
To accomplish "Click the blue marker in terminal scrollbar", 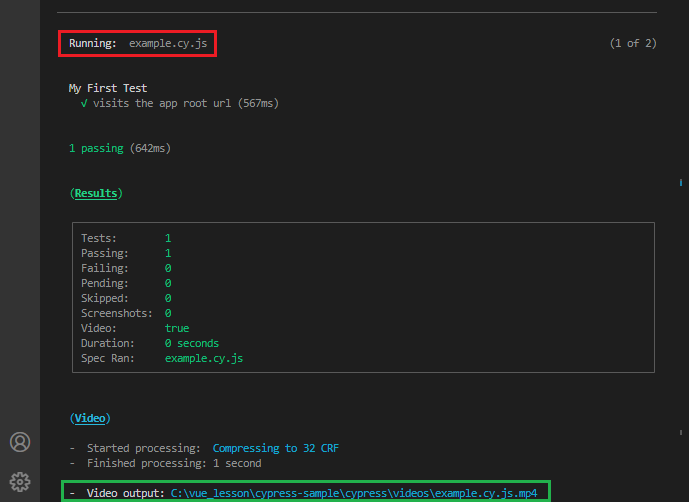I will point(681,182).
